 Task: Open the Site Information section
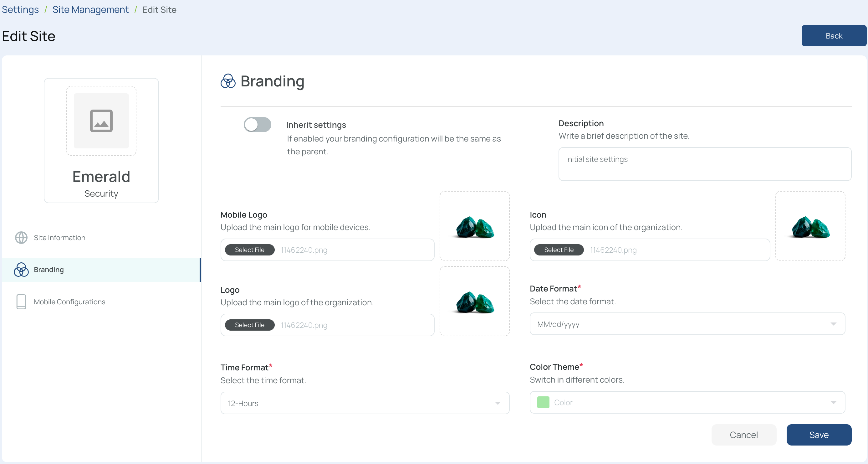click(101, 238)
